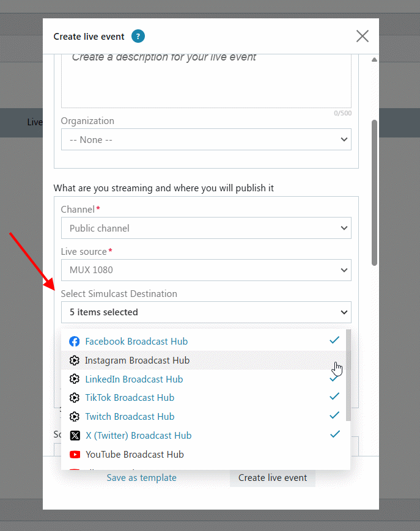
Task: Click into the event description text area
Action: point(206,81)
